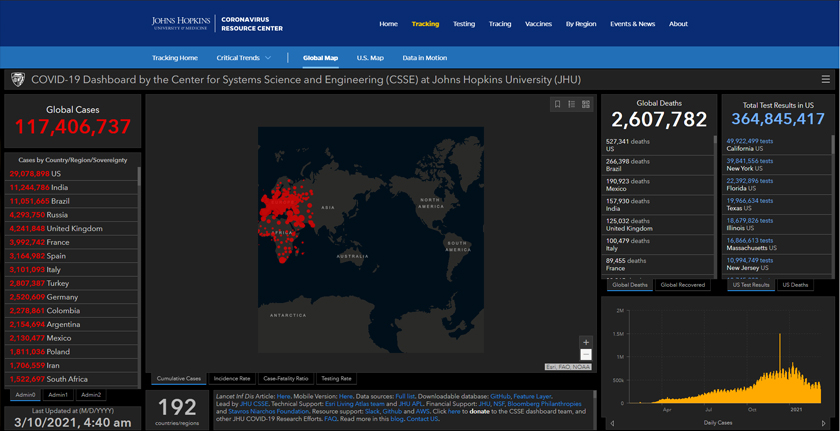Select the US Test Results tab
840x431 pixels.
[x=751, y=285]
